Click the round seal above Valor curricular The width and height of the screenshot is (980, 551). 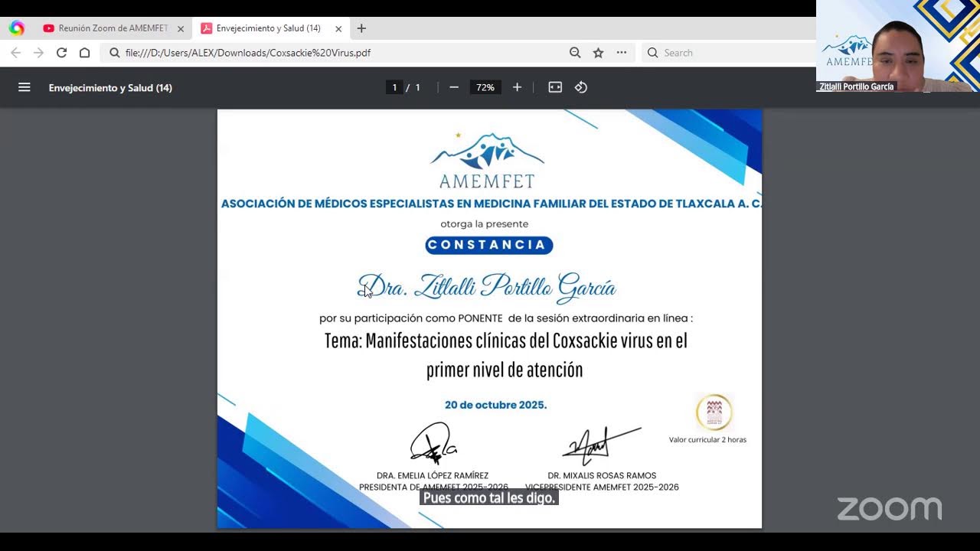tap(714, 412)
